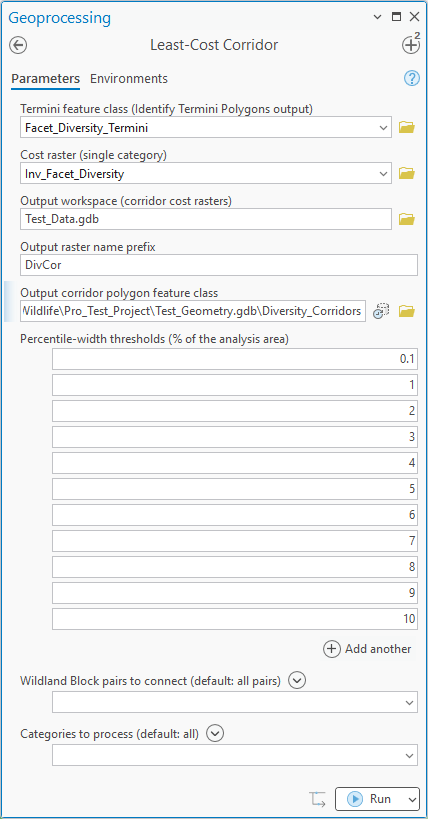Expand Wildland Block pairs options chevron
Screen dimensions: 428x819
pos(297,681)
